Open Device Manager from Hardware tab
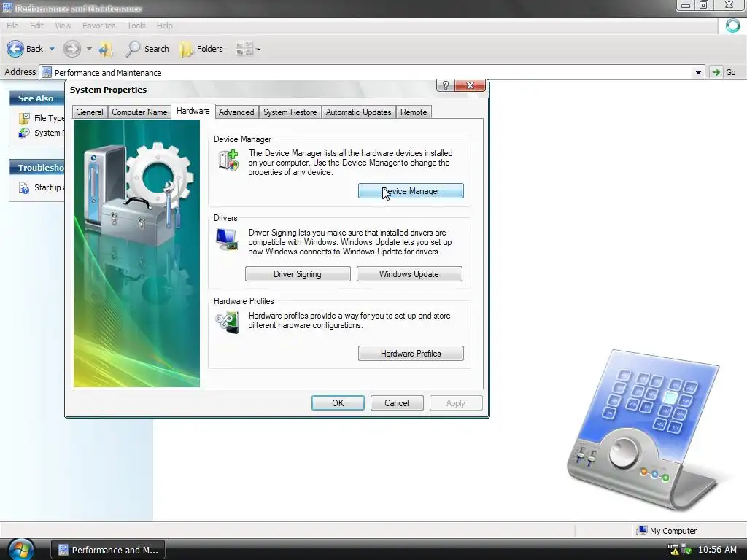 coord(411,191)
